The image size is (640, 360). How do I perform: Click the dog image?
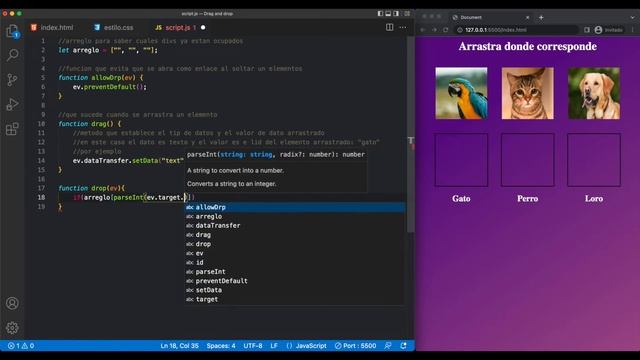tap(594, 93)
